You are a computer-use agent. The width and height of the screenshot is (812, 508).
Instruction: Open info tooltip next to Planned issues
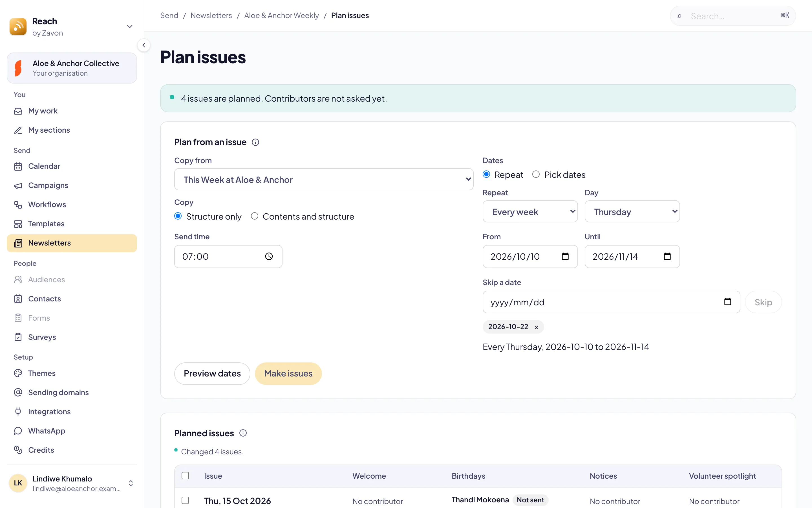243,433
